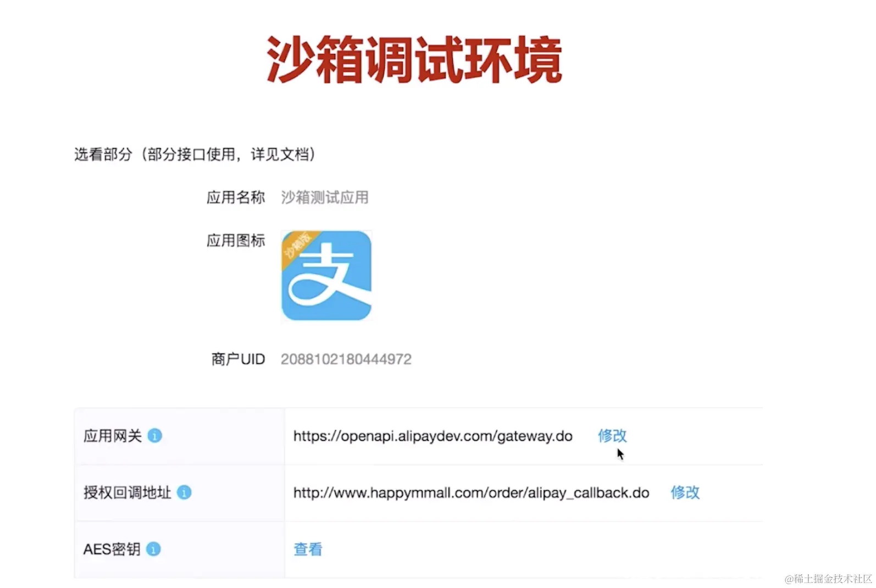Click the app name value 沙箱测试应用
Viewport: 876px width, 588px height.
click(x=325, y=197)
